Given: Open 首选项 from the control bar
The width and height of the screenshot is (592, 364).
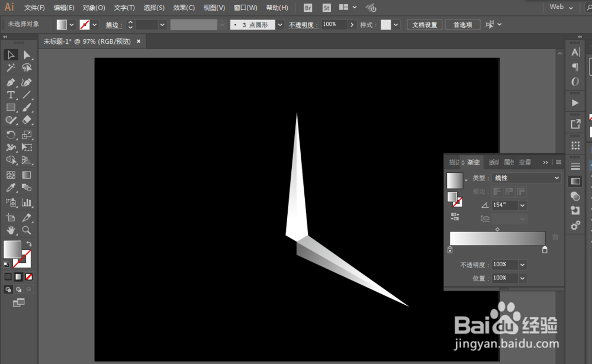Looking at the screenshot, I should click(x=462, y=25).
